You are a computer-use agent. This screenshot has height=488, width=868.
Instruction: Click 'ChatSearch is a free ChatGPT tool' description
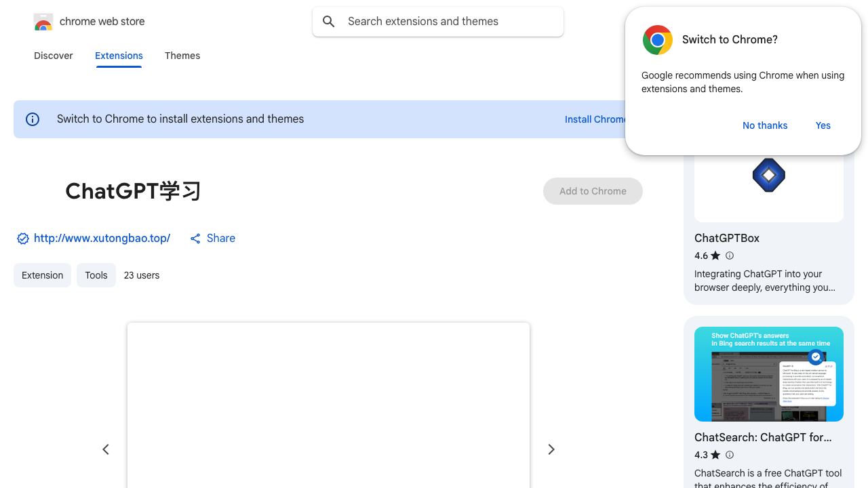tap(768, 479)
